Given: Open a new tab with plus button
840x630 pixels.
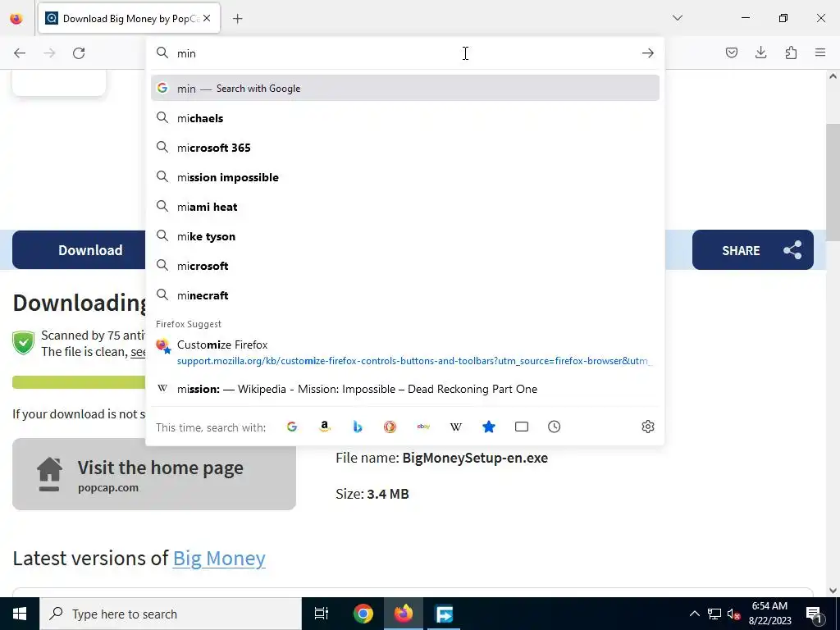Looking at the screenshot, I should (238, 19).
